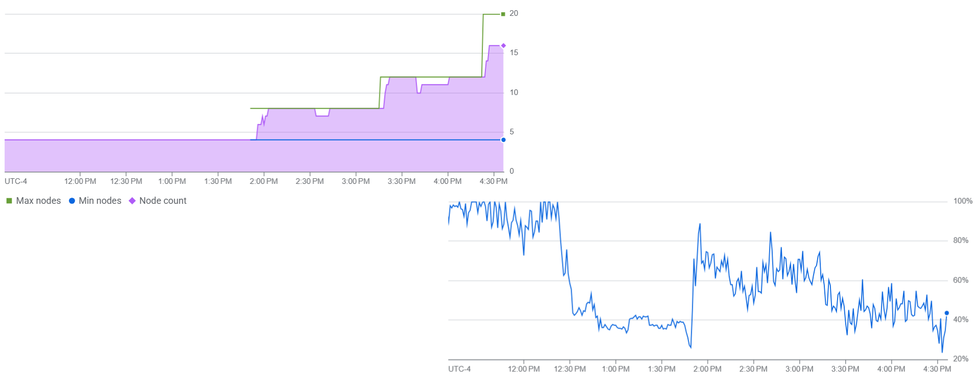Toggle the Node count legend entry

157,201
